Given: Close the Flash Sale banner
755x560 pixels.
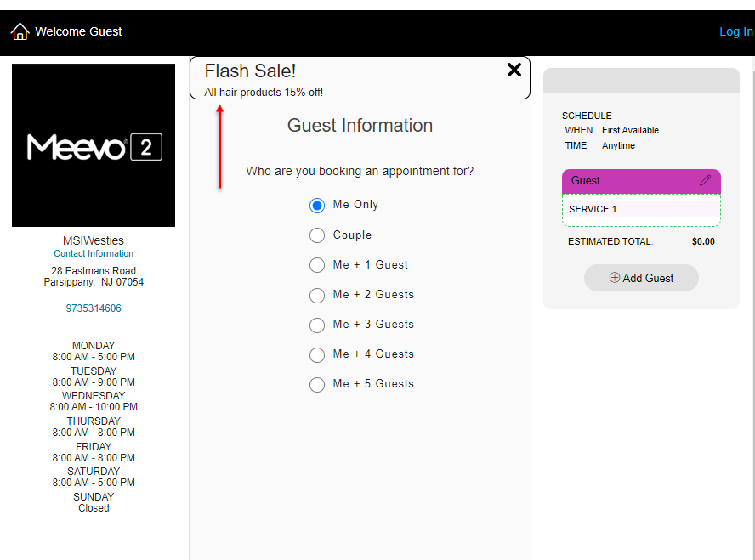Looking at the screenshot, I should click(x=514, y=71).
